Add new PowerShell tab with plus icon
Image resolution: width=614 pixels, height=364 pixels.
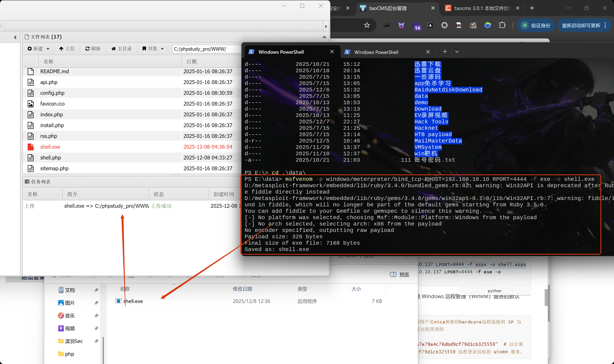(445, 52)
